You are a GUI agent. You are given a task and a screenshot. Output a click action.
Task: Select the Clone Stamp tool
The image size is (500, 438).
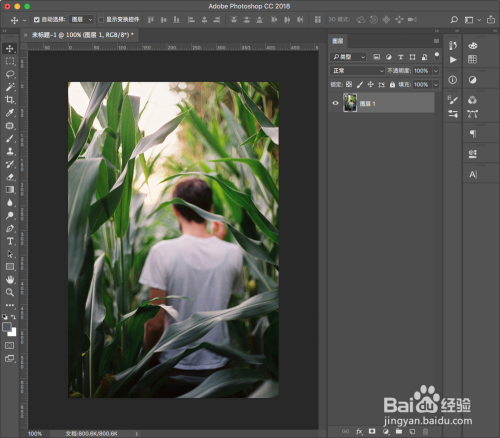pyautogui.click(x=10, y=151)
